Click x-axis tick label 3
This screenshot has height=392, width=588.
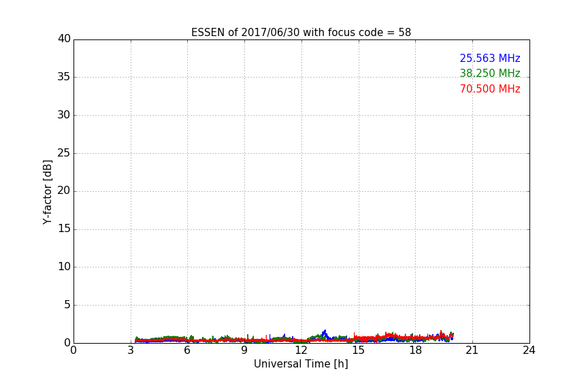[x=131, y=350]
